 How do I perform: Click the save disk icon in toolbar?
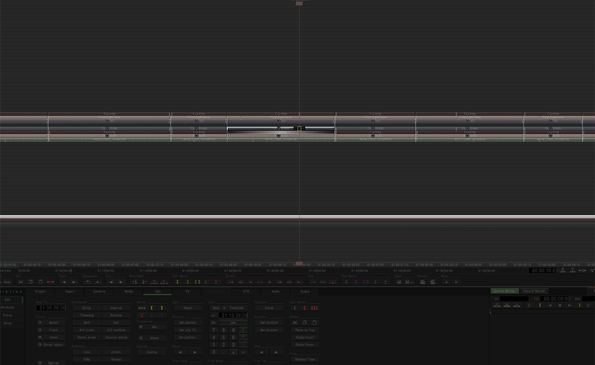(399, 282)
